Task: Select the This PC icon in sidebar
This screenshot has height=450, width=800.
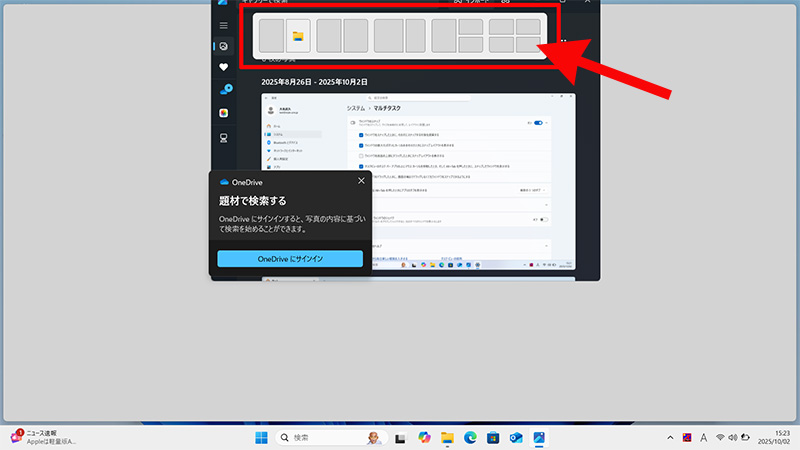Action: (224, 138)
